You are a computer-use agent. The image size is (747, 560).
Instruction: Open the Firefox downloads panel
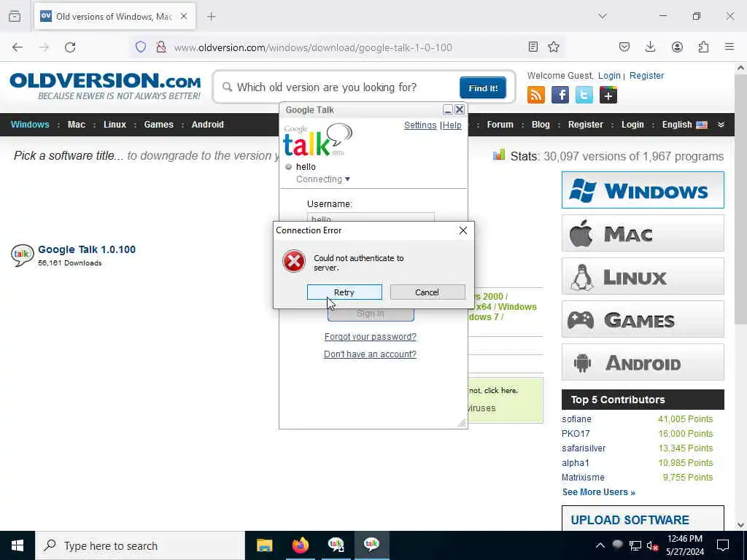click(650, 47)
